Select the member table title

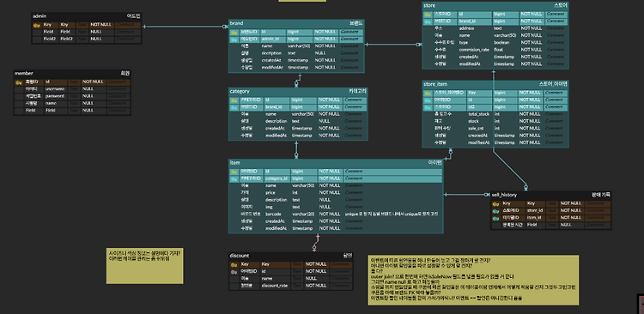pos(24,74)
